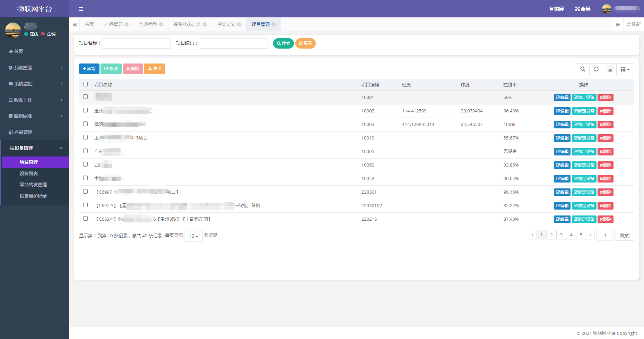Open the columns dropdown in toolbar
This screenshot has width=644, height=339.
click(625, 69)
